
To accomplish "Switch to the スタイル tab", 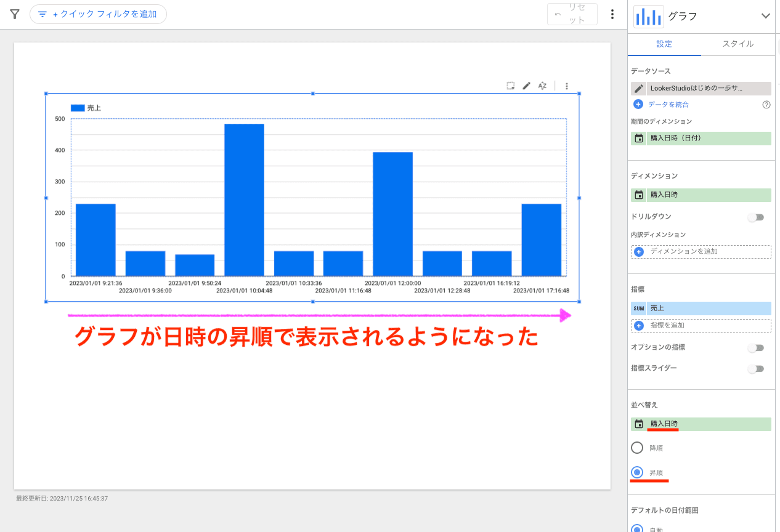I will tap(737, 44).
